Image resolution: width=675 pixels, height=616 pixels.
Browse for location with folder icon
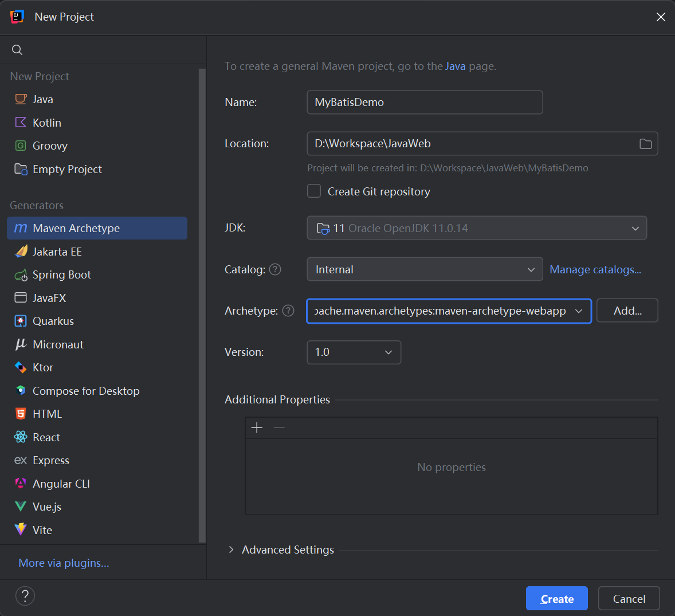pos(645,144)
